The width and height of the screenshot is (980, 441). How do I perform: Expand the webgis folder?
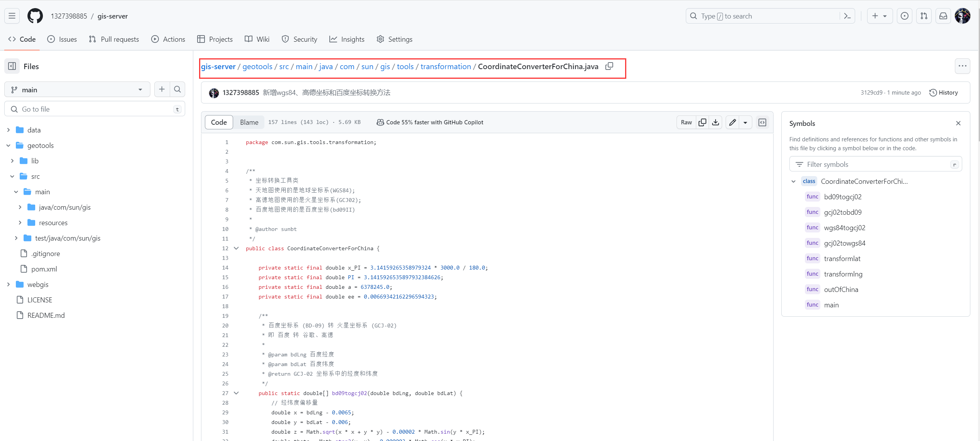pos(9,285)
